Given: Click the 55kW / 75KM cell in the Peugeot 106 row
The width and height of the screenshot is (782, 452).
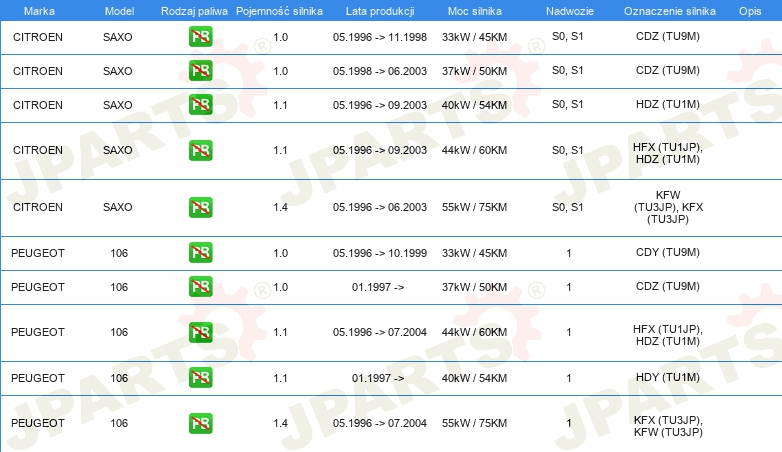Looking at the screenshot, I should [474, 423].
